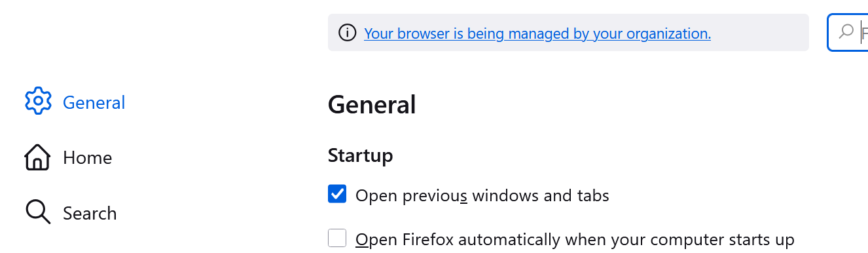Screen dimensions: 868x253
Task: Open the General settings category label
Action: (x=94, y=102)
